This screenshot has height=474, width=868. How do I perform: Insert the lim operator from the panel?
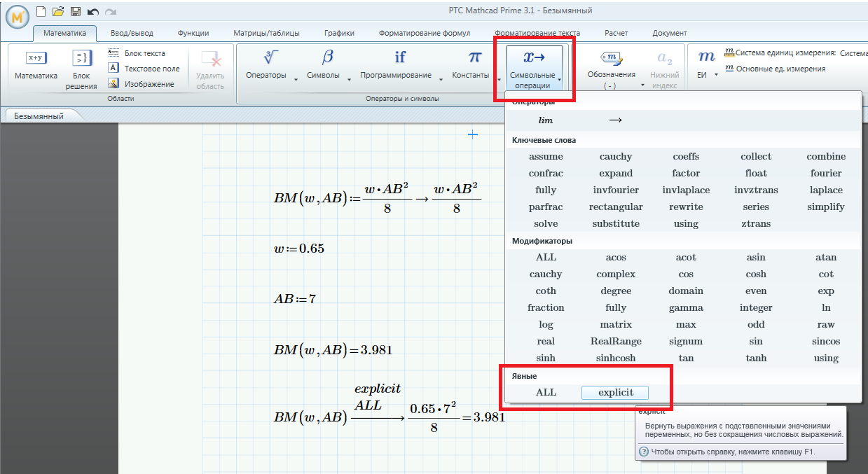(546, 120)
